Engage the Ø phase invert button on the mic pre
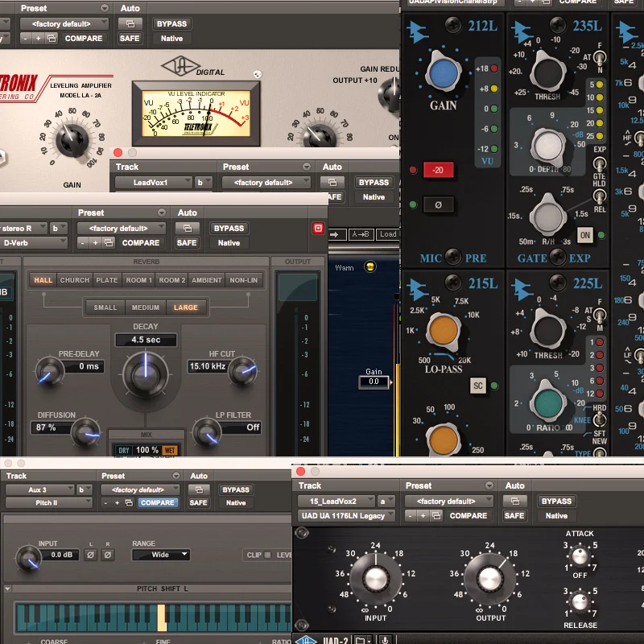 (440, 203)
